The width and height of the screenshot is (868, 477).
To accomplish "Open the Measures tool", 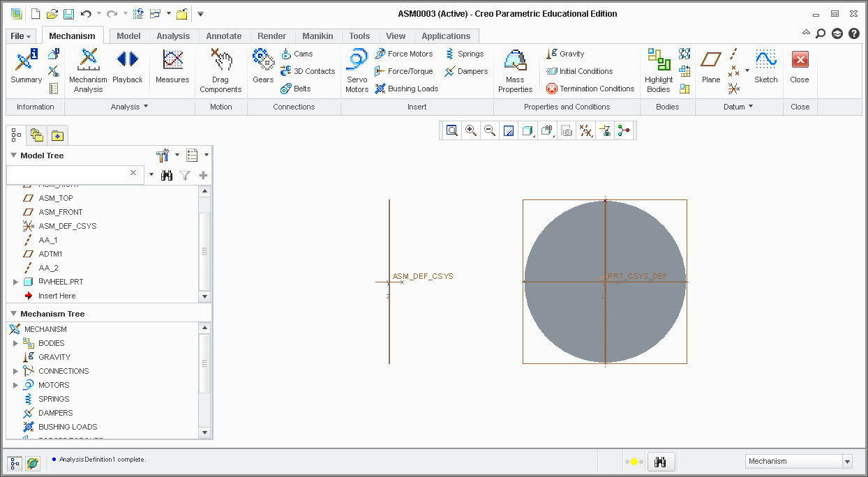I will click(x=172, y=66).
